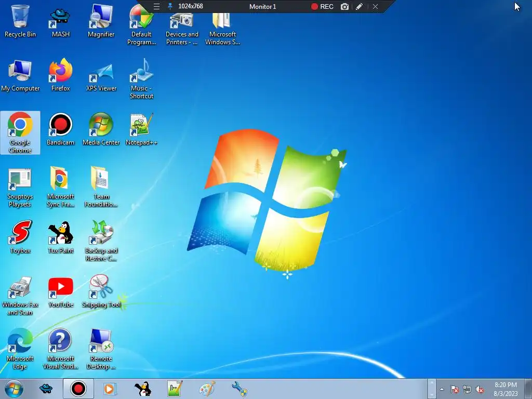Click the 1024x768 resolution label
The height and width of the screenshot is (399, 532).
[190, 6]
